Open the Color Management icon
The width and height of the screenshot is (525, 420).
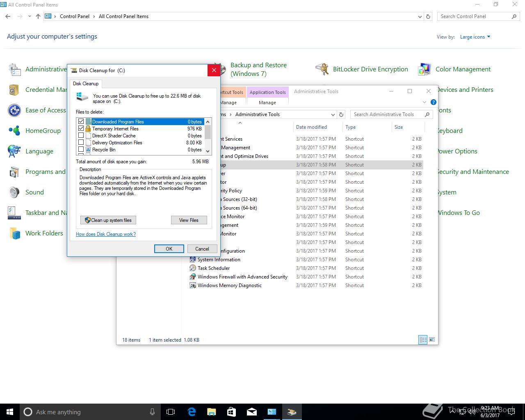pyautogui.click(x=425, y=69)
